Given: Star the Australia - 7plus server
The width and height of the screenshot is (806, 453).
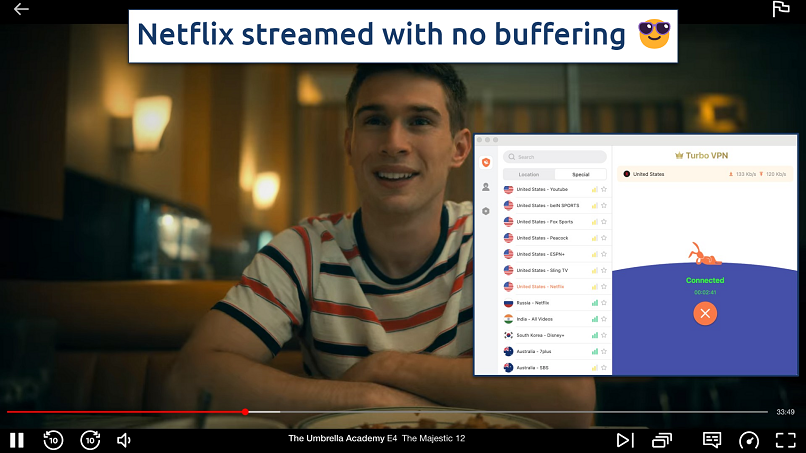Looking at the screenshot, I should [604, 352].
